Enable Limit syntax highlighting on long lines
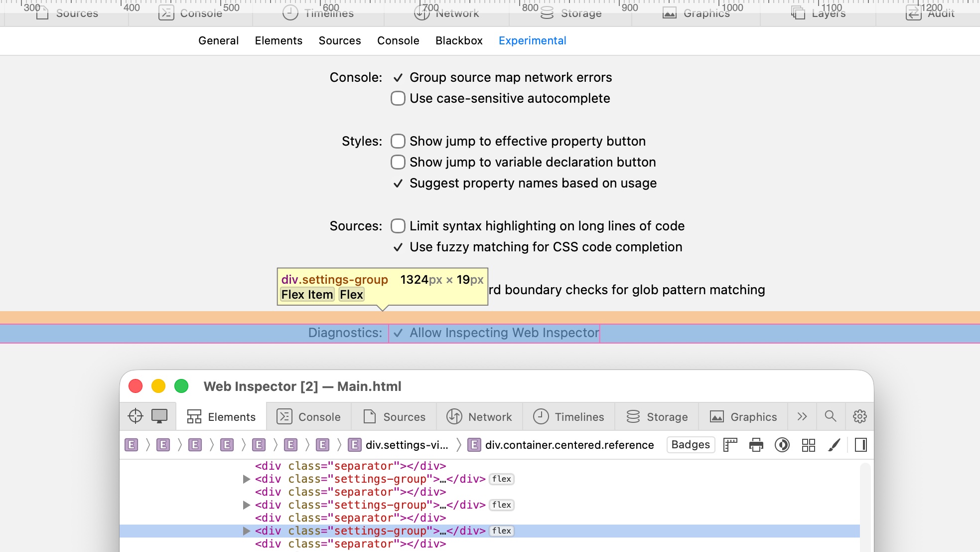Viewport: 980px width, 552px height. pos(398,226)
